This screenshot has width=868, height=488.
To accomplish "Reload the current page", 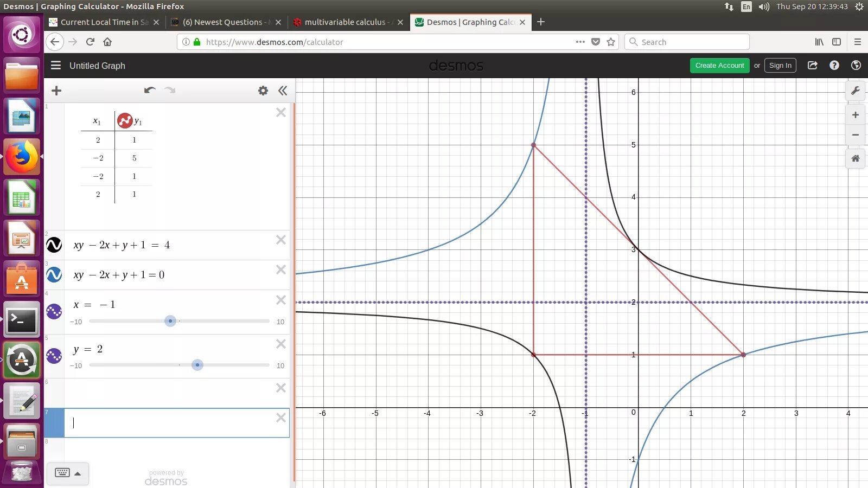I will pos(90,42).
